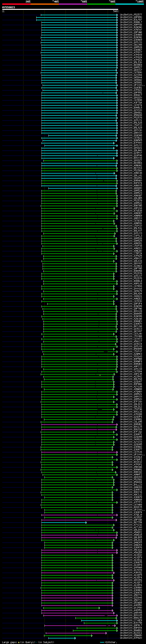Select the UniRef100_Q69XS7 label
Screen dimensions: 146x644
(x=131, y=70)
